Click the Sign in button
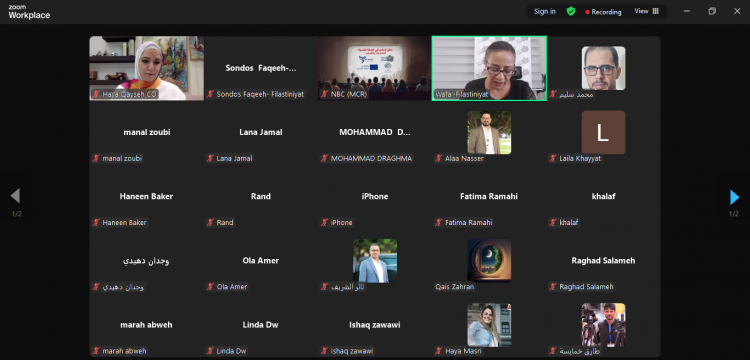 tap(545, 11)
